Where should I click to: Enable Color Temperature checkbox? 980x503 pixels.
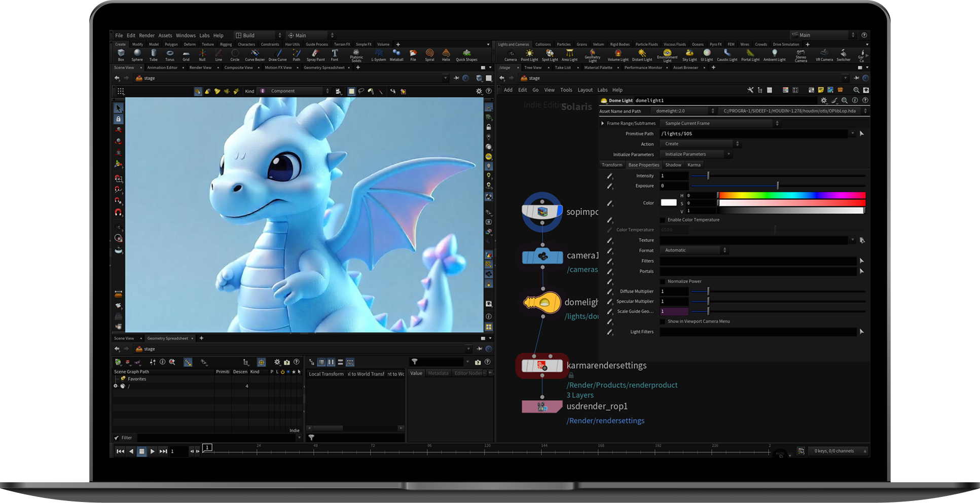click(x=663, y=220)
